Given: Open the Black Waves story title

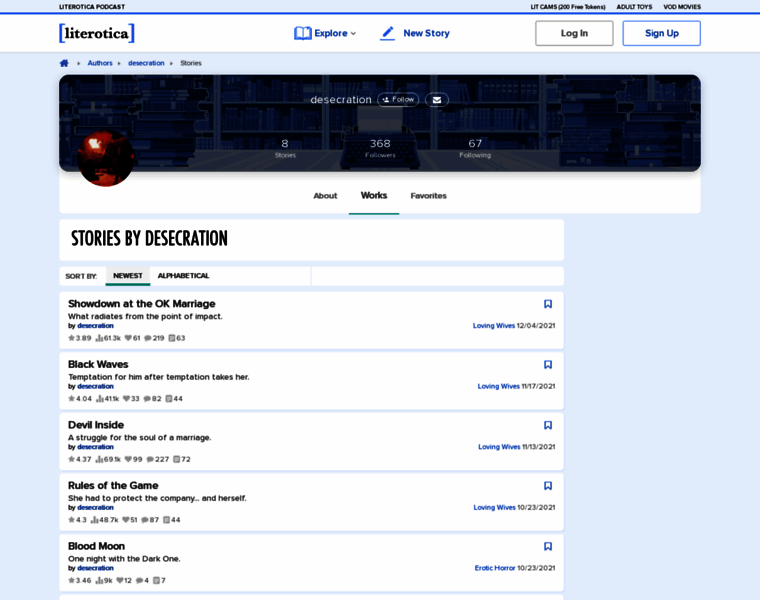Looking at the screenshot, I should click(x=98, y=364).
